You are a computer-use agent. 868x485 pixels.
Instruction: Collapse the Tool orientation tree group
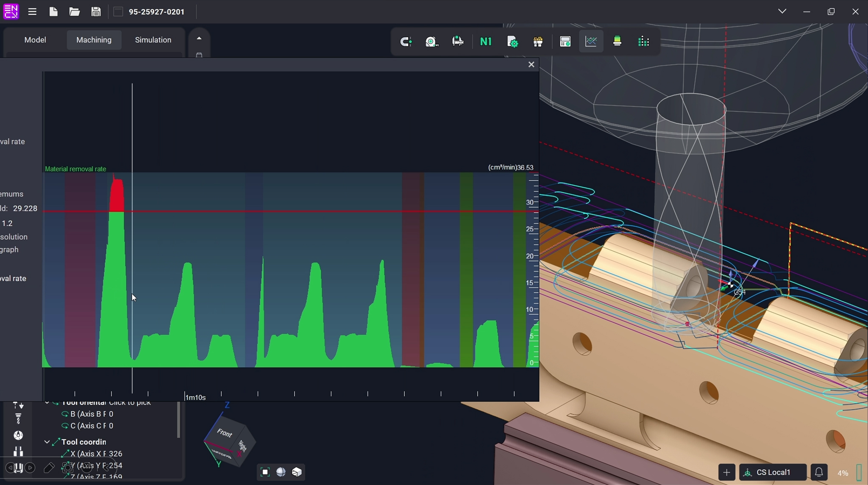47,403
